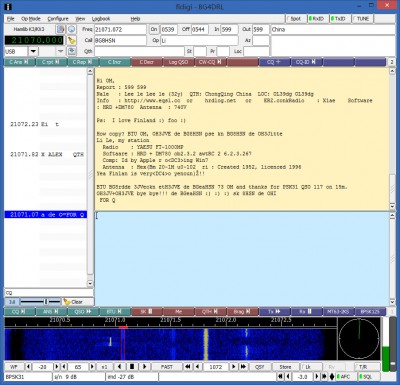This screenshot has width=400, height=385.
Task: Adjust the channel browser squelch slider
Action: (40, 302)
